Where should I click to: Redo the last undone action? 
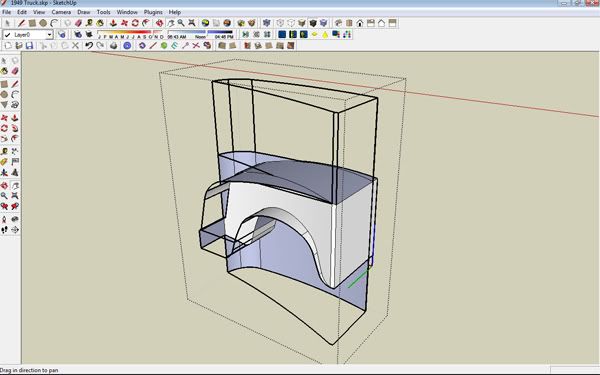click(99, 46)
